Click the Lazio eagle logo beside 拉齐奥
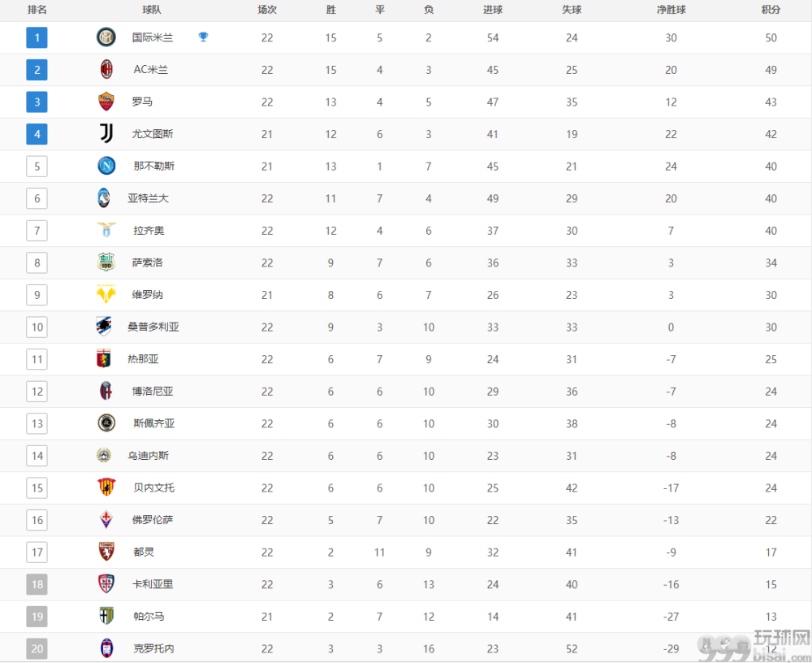Viewport: 812px width, 663px height. (106, 230)
